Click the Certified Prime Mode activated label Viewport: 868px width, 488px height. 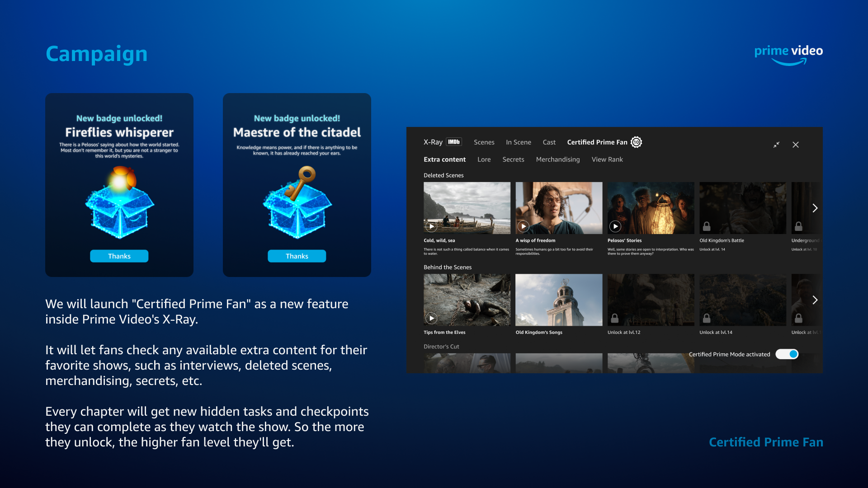click(x=729, y=354)
